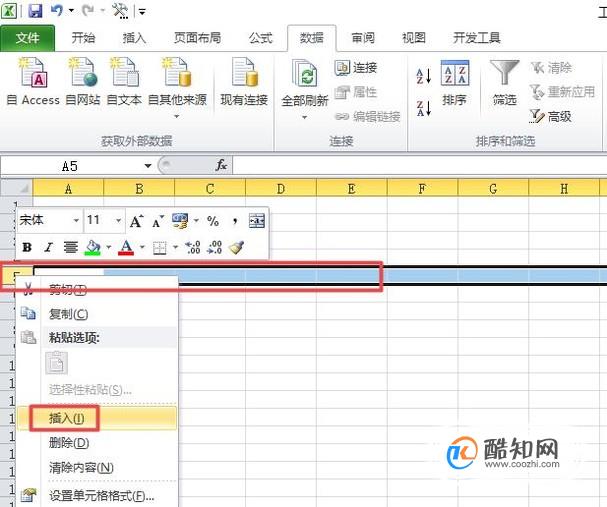The height and width of the screenshot is (507, 607).
Task: Switch to the 公式 ribbon tab
Action: [x=261, y=38]
